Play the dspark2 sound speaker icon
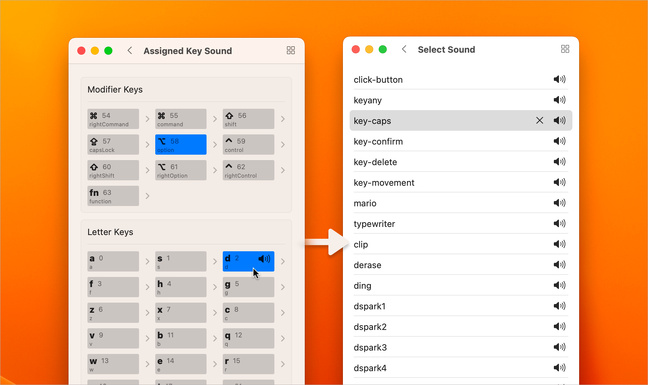This screenshot has height=385, width=648. click(x=560, y=327)
